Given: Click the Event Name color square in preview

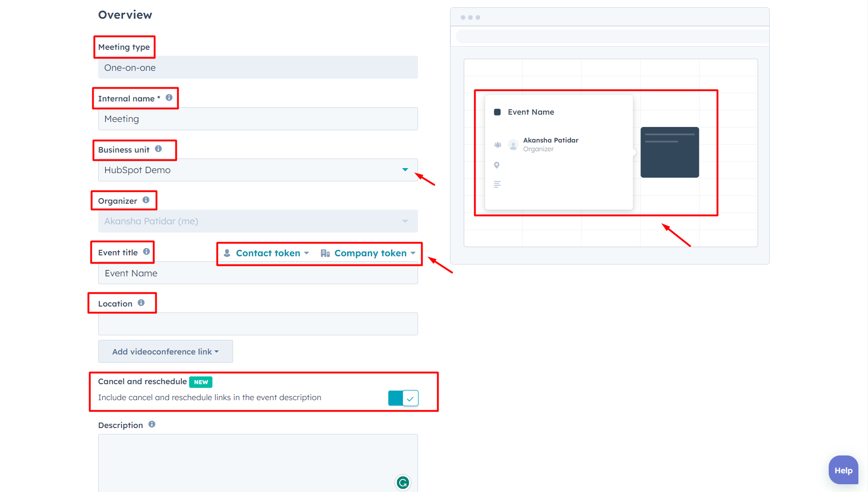Looking at the screenshot, I should [498, 112].
